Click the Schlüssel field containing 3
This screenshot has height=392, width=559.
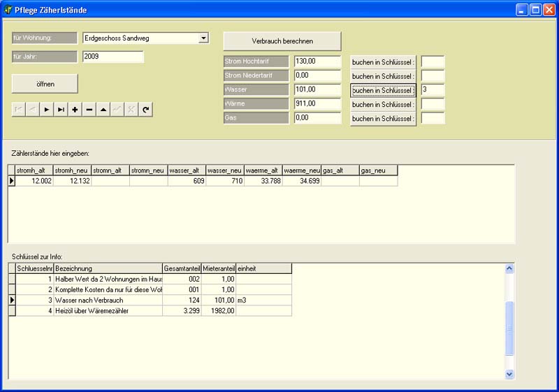pyautogui.click(x=433, y=89)
